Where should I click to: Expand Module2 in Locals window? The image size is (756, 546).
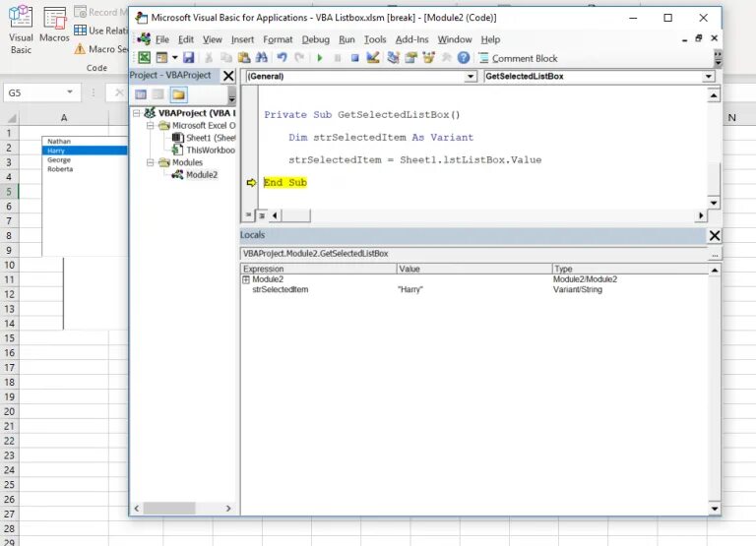click(x=246, y=279)
